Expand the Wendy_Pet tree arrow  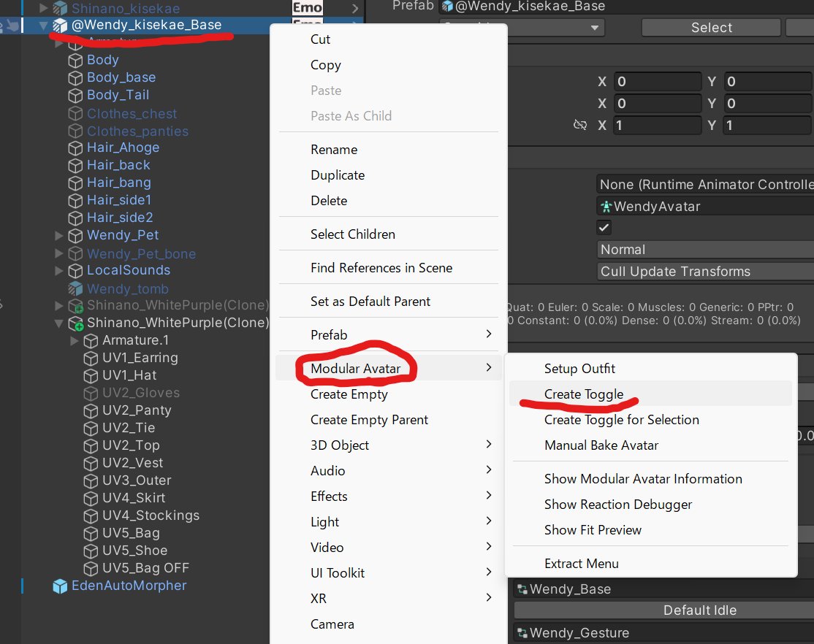click(59, 236)
